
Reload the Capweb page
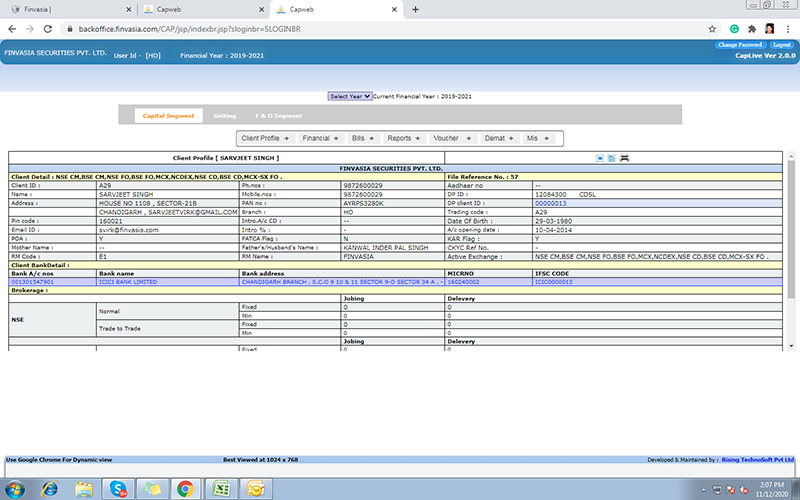tap(48, 29)
